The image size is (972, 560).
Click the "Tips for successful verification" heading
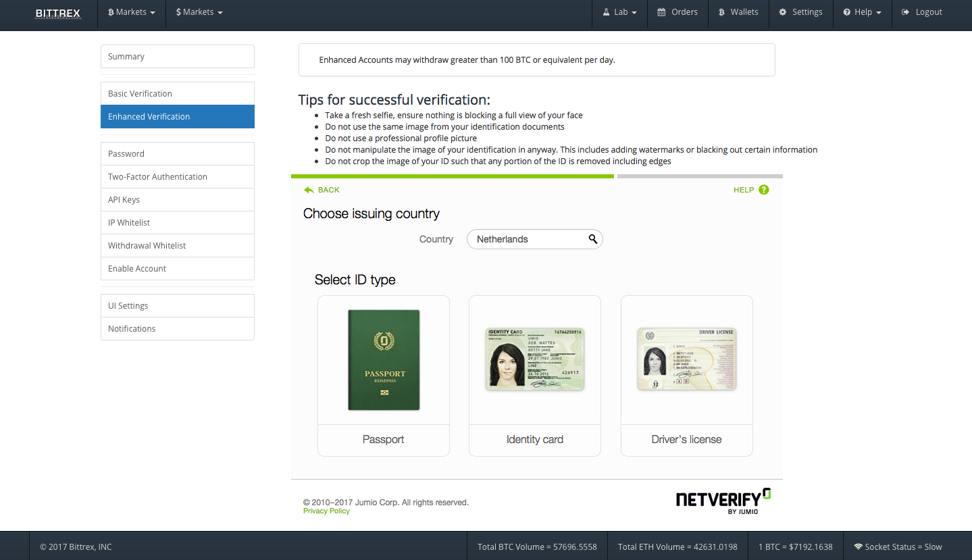click(x=394, y=100)
